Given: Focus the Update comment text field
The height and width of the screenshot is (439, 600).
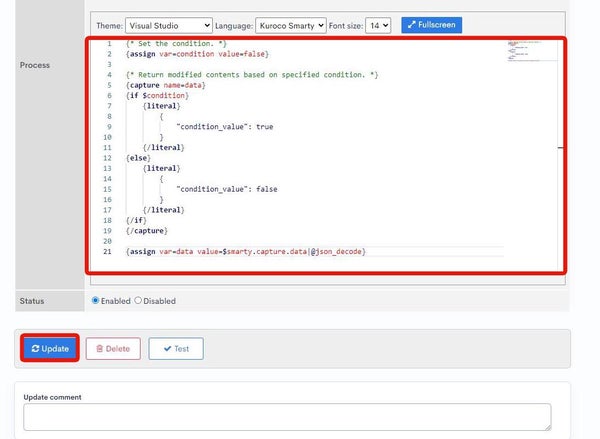Looking at the screenshot, I should [287, 417].
